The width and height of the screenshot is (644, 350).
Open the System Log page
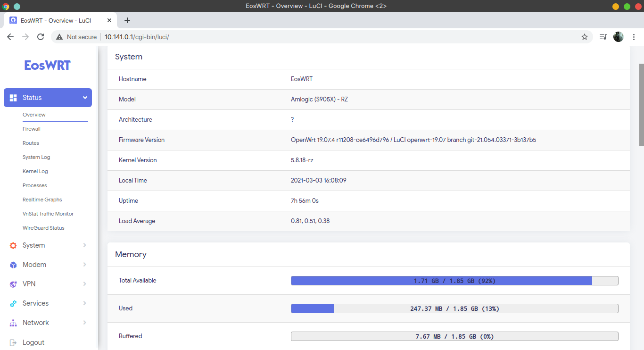point(36,157)
